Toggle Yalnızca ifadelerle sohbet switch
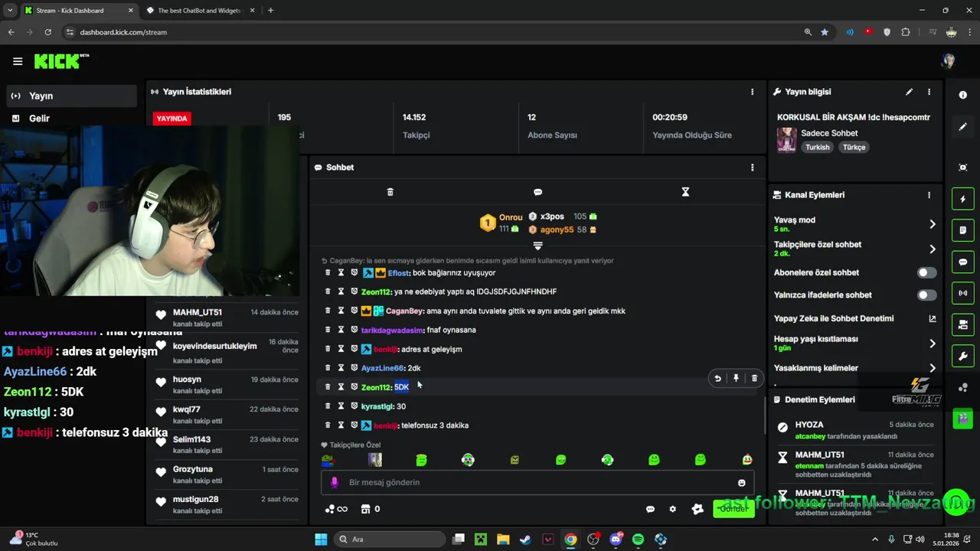This screenshot has width=980, height=551. point(926,295)
